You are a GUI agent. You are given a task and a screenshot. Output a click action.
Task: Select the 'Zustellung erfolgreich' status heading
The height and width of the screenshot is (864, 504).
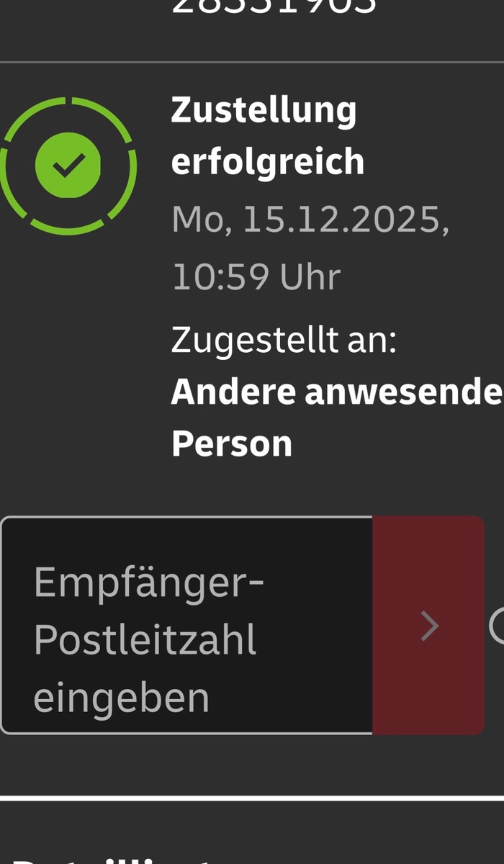(x=268, y=135)
